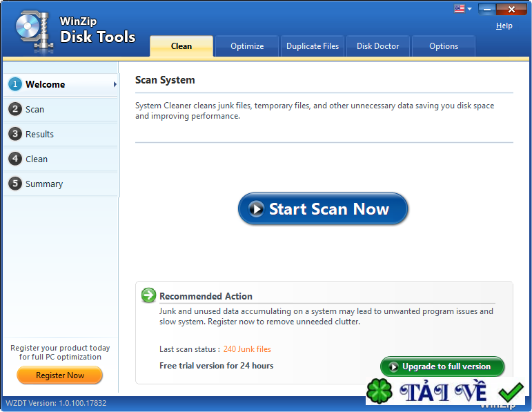Image resolution: width=532 pixels, height=412 pixels.
Task: Open the Duplicate Files tab
Action: [313, 46]
